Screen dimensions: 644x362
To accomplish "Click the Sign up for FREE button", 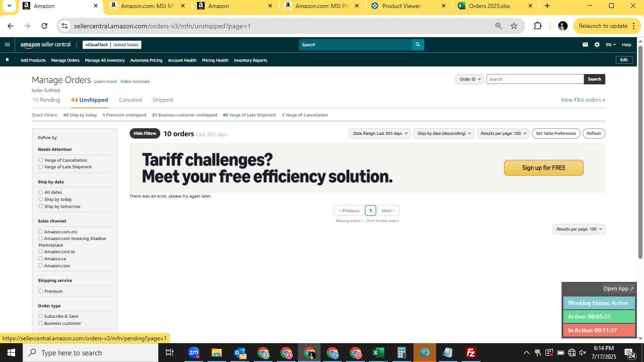I will pyautogui.click(x=544, y=168).
